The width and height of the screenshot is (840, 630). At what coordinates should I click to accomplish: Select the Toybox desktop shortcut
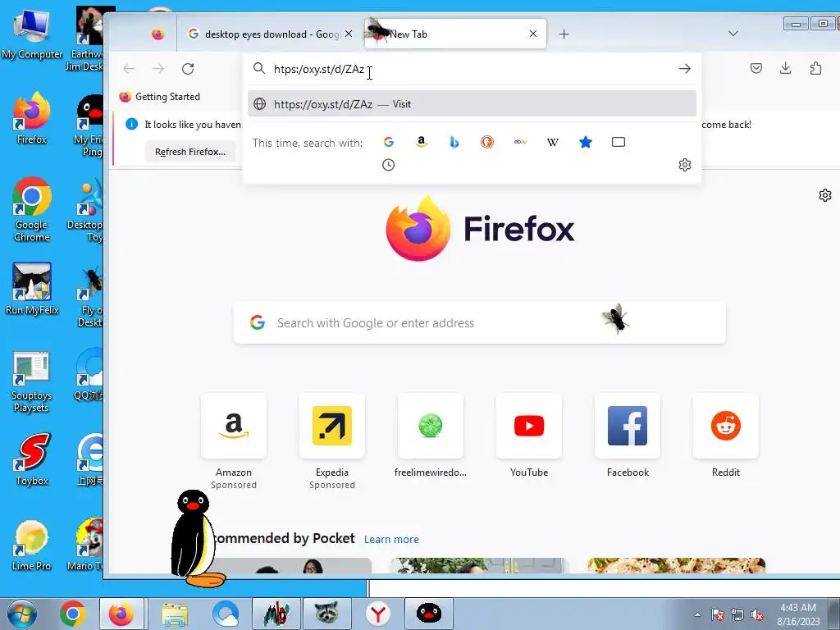[32, 459]
